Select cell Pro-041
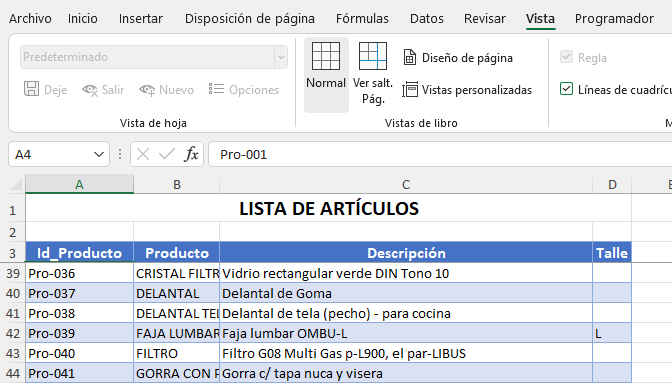 coord(79,374)
